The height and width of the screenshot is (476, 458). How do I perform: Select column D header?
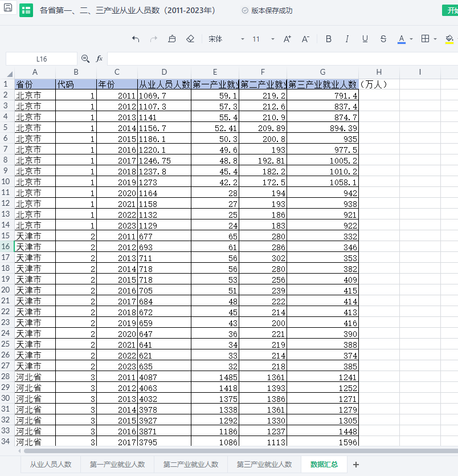click(164, 72)
